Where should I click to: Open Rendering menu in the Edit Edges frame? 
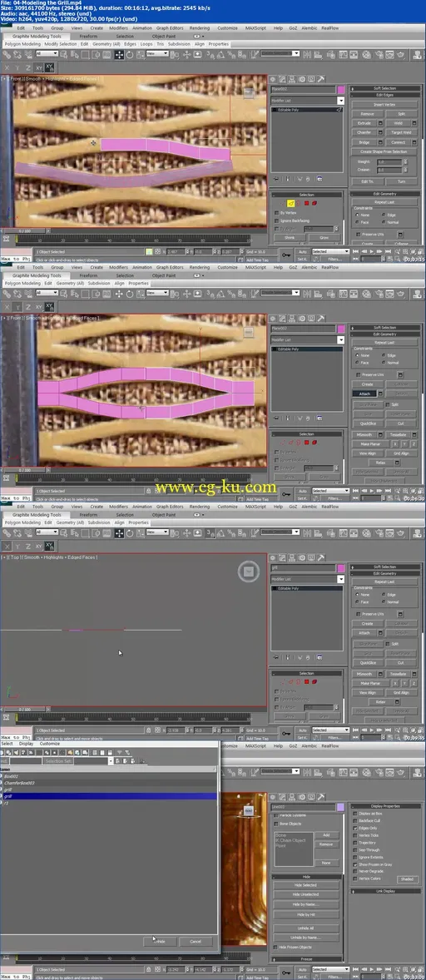click(x=199, y=28)
